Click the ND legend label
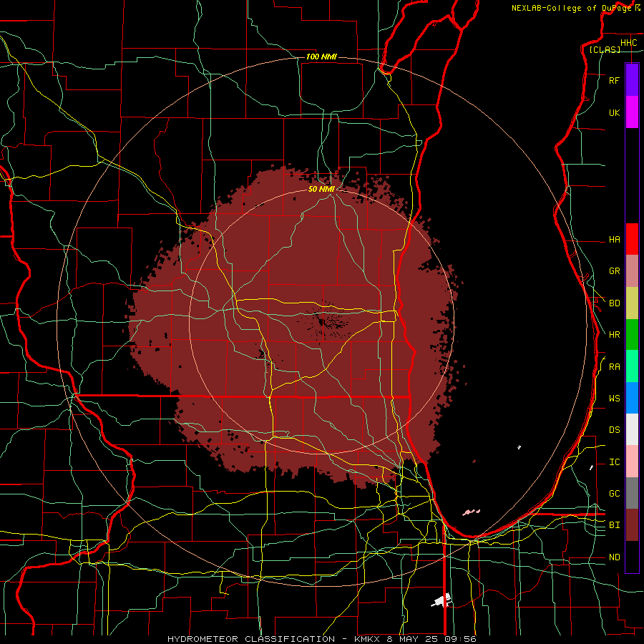This screenshot has height=644, width=644. pyautogui.click(x=614, y=557)
